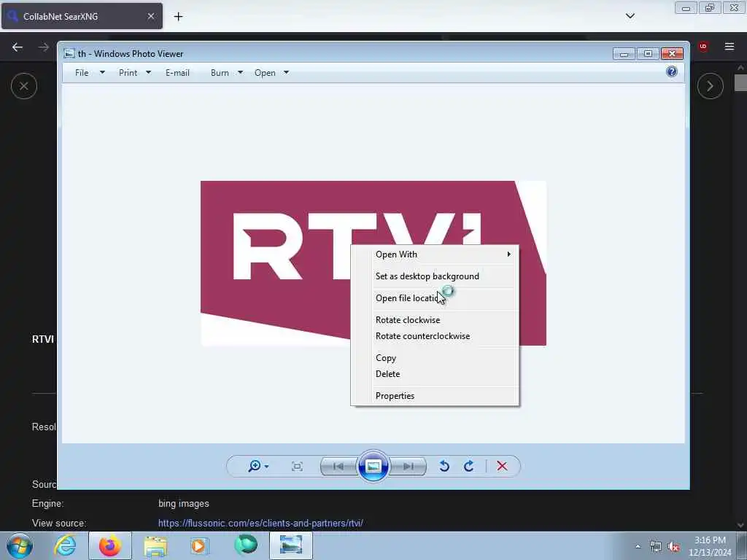Open the browser hamburger menu
This screenshot has width=747, height=560.
pos(729,46)
